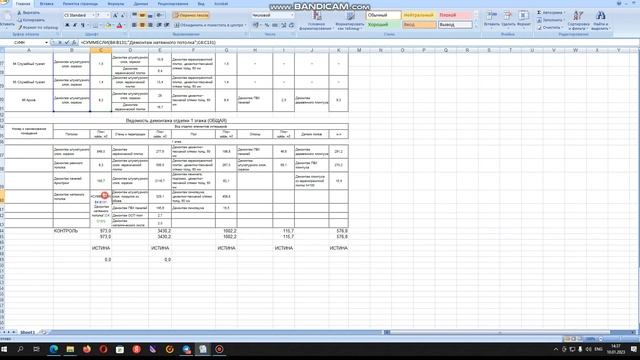This screenshot has width=640, height=360.
Task: Align text to the left
Action: 134,25
